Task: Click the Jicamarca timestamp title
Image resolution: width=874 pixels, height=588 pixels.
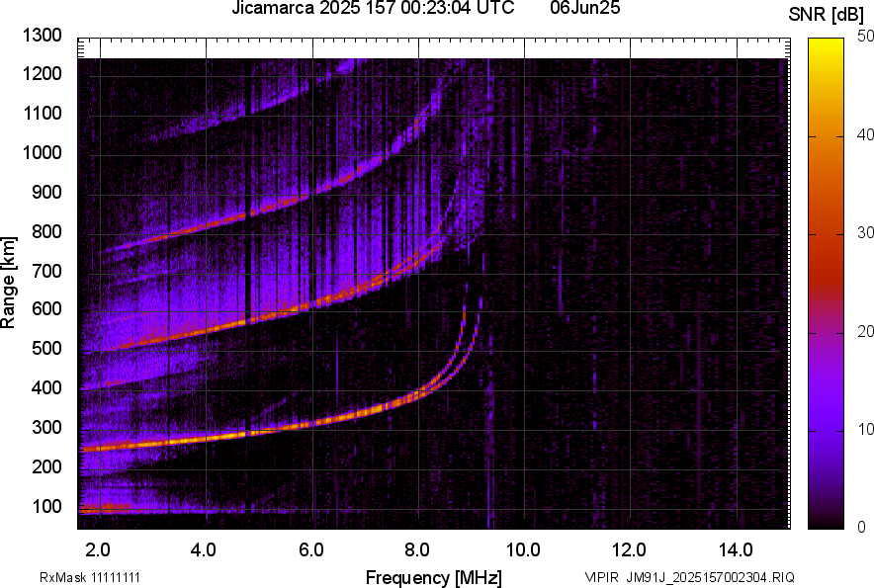Action: (373, 8)
